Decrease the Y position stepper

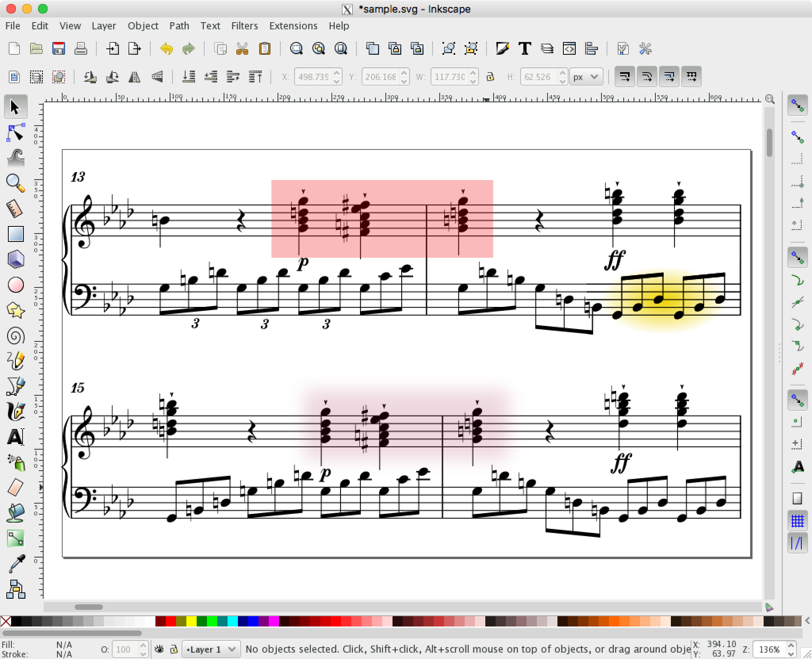click(404, 81)
